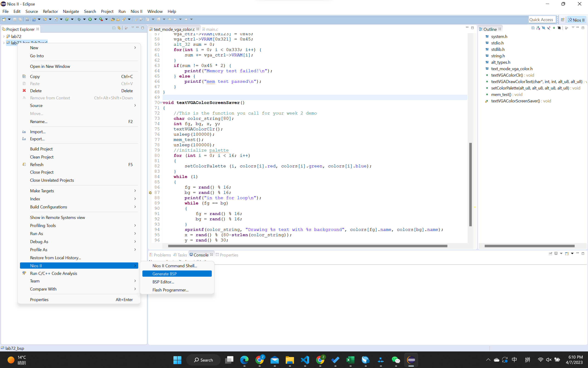Open Outline panel View Menu triangle

[x=573, y=27]
